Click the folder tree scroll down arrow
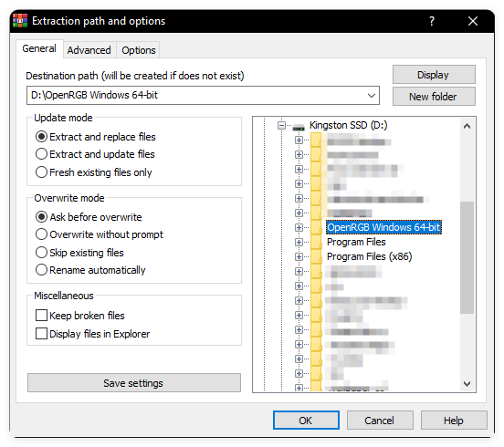This screenshot has width=504, height=447. point(467,383)
